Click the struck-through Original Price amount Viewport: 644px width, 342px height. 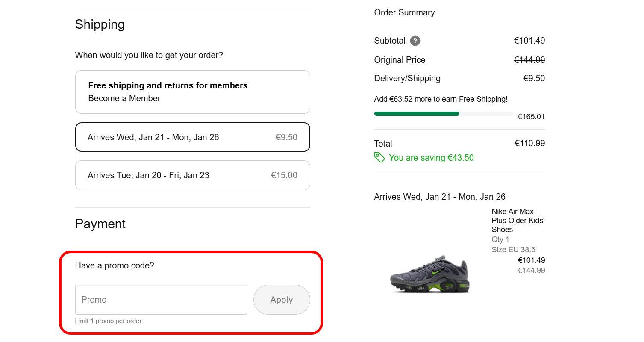[529, 59]
